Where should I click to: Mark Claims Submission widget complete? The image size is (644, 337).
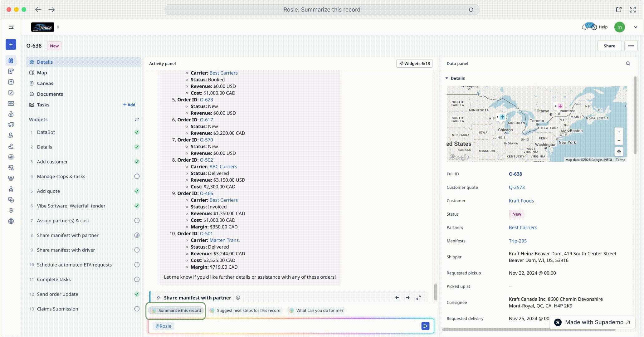(137, 309)
